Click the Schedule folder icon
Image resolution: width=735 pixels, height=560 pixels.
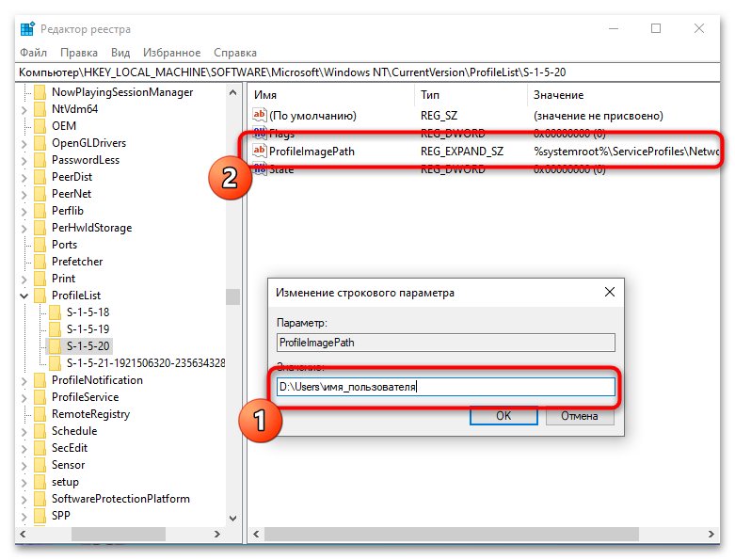(x=40, y=431)
